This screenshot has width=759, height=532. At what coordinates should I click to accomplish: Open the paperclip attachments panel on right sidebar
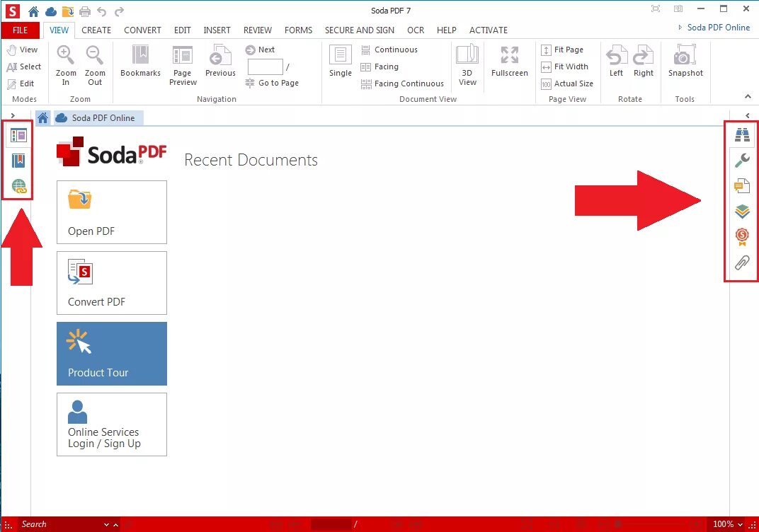click(742, 262)
